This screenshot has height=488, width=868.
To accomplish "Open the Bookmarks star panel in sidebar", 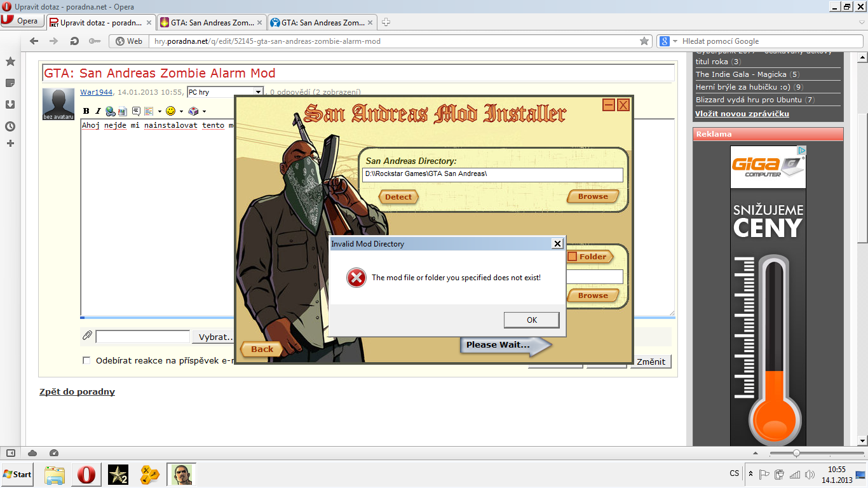I will 10,62.
